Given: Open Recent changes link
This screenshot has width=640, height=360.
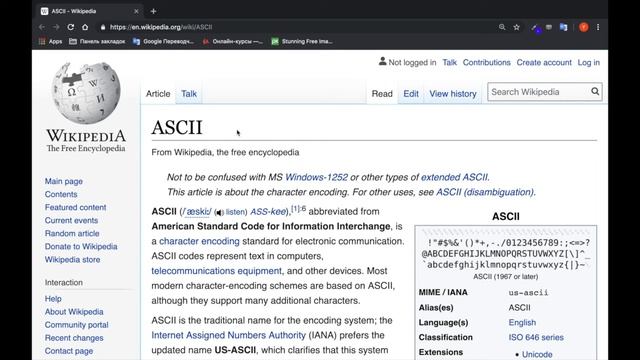Looking at the screenshot, I should click(x=74, y=338).
